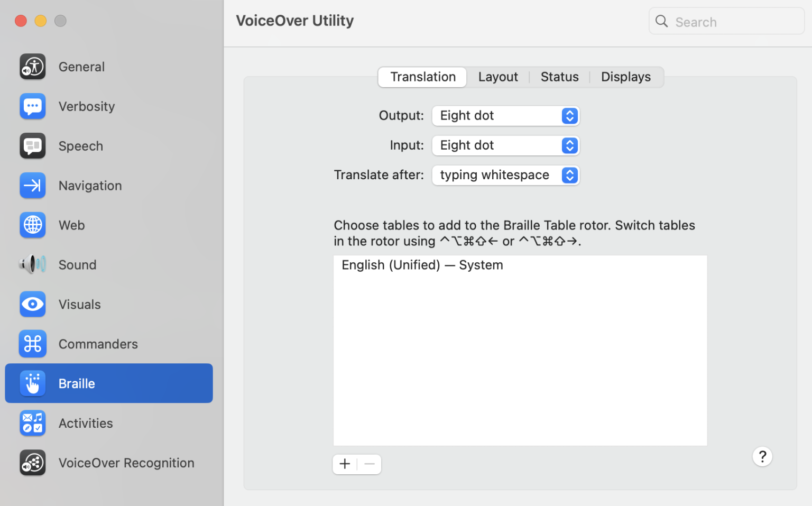
Task: Open the Input braille dropdown
Action: [x=505, y=145]
